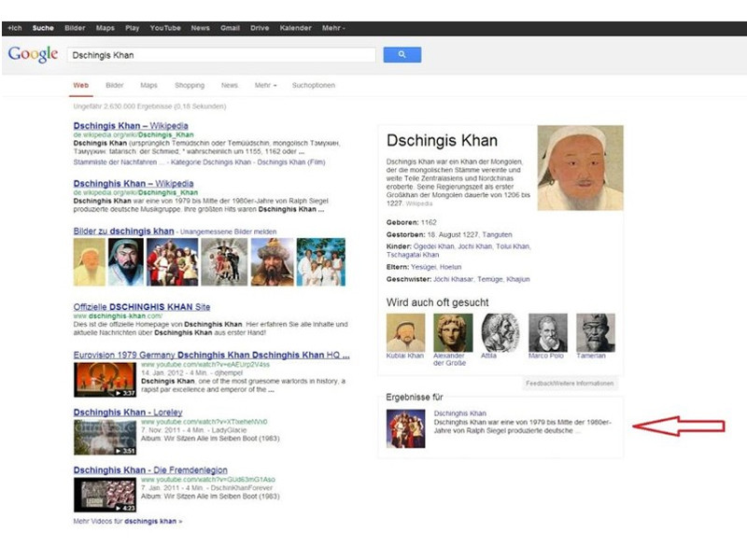Open the Kublai Khan portrait thumbnail
The image size is (747, 560).
[405, 332]
